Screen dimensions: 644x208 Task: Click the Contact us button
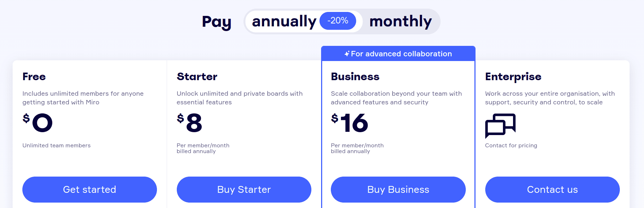[552, 190]
